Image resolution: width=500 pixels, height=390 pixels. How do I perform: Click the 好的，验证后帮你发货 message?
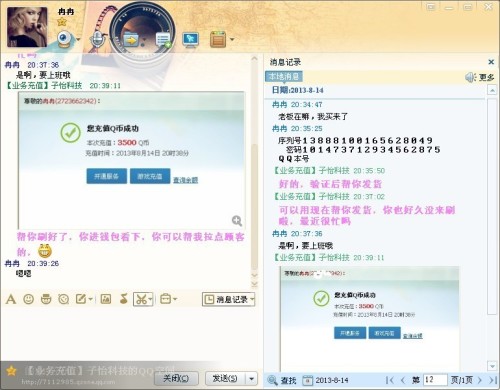pyautogui.click(x=330, y=184)
